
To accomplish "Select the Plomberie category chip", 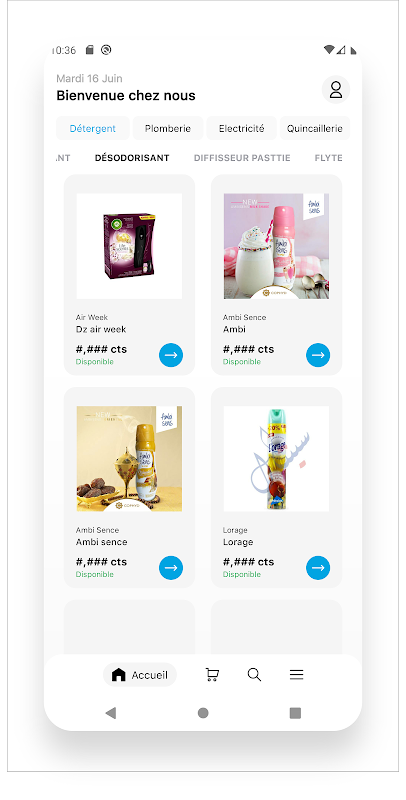I will point(168,129).
